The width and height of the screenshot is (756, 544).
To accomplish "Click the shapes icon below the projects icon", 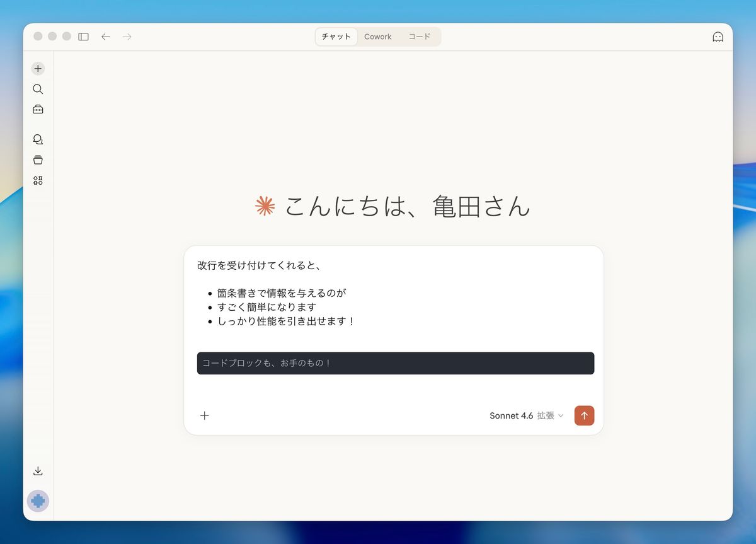I will (38, 181).
